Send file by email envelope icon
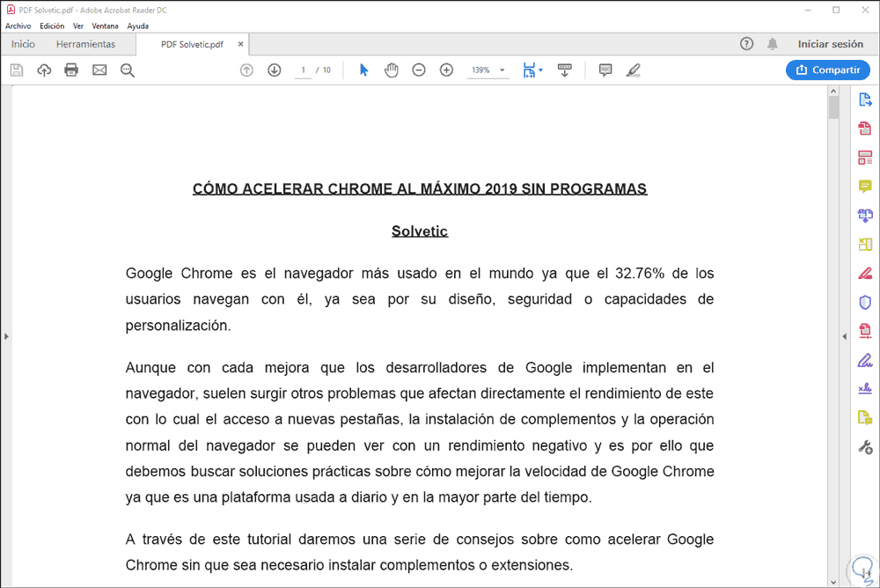880x588 pixels. [x=99, y=70]
